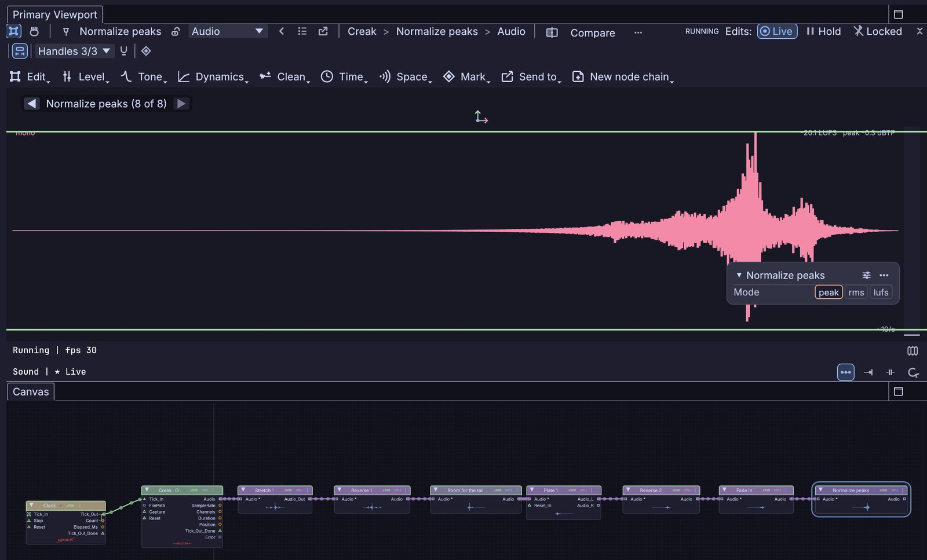The image size is (927, 560).
Task: Toggle the handle display mode icon
Action: click(20, 51)
